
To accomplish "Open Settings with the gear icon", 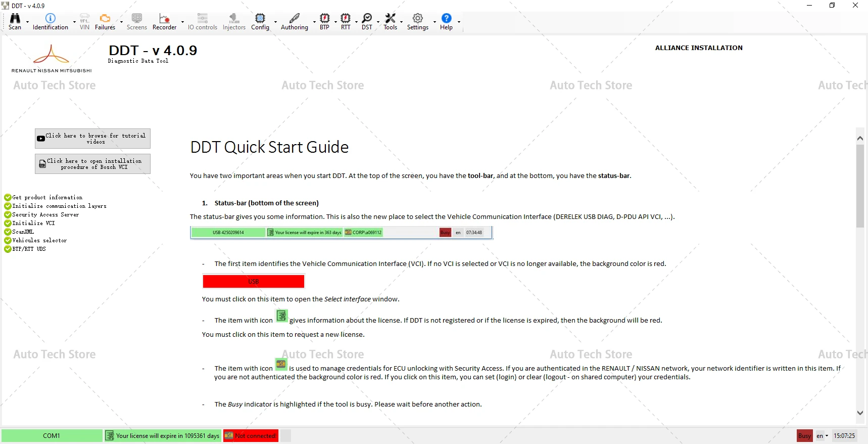I will 418,22.
